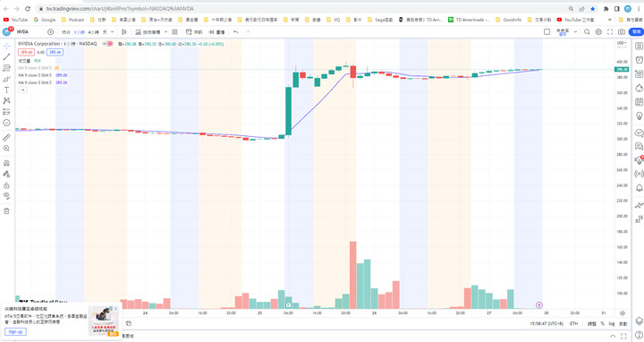Create an alert from the top toolbar
The image size is (644, 342).
click(x=194, y=31)
